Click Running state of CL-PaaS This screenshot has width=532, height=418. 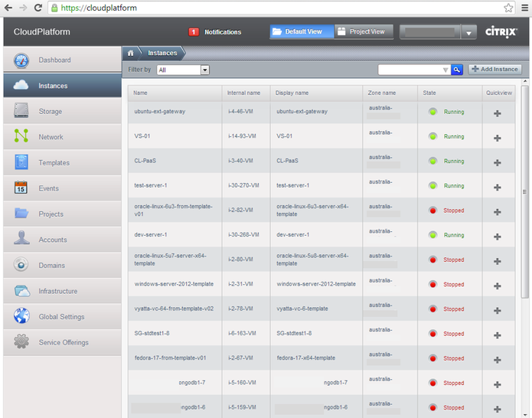point(454,162)
